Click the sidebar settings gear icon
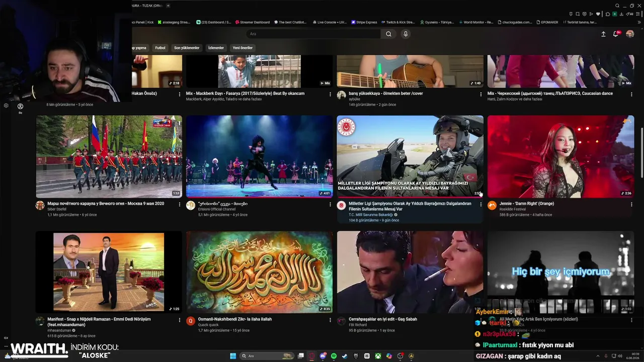644x362 pixels. (6, 106)
